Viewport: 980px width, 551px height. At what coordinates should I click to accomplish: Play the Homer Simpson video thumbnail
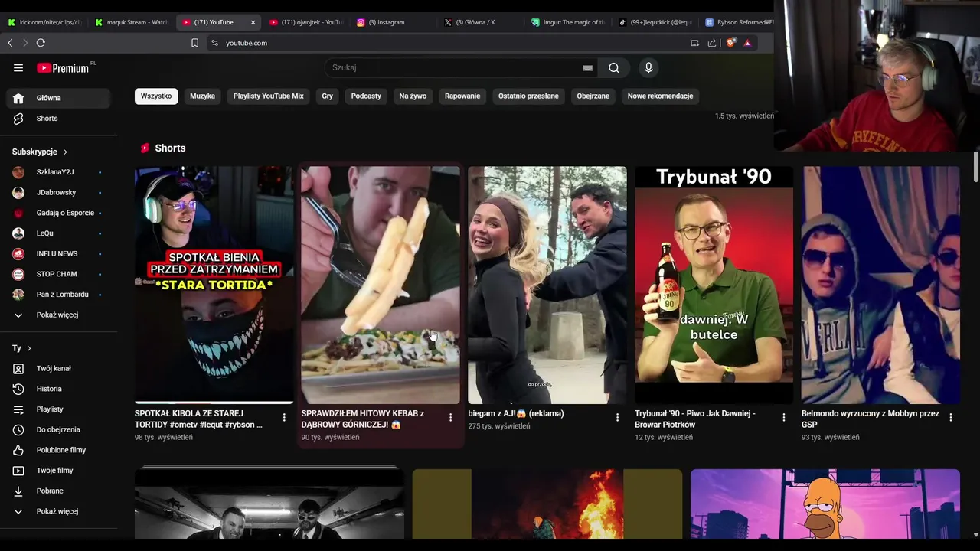pos(825,504)
